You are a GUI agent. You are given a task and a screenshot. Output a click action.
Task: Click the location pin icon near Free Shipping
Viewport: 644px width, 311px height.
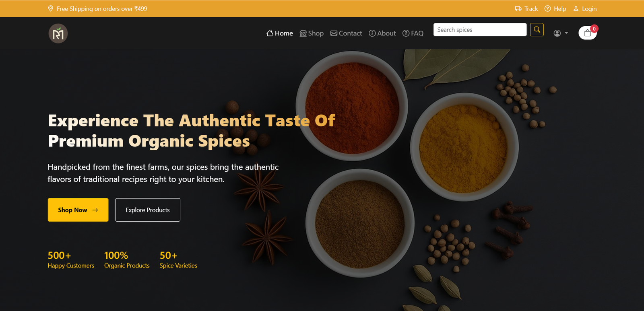(51, 8)
